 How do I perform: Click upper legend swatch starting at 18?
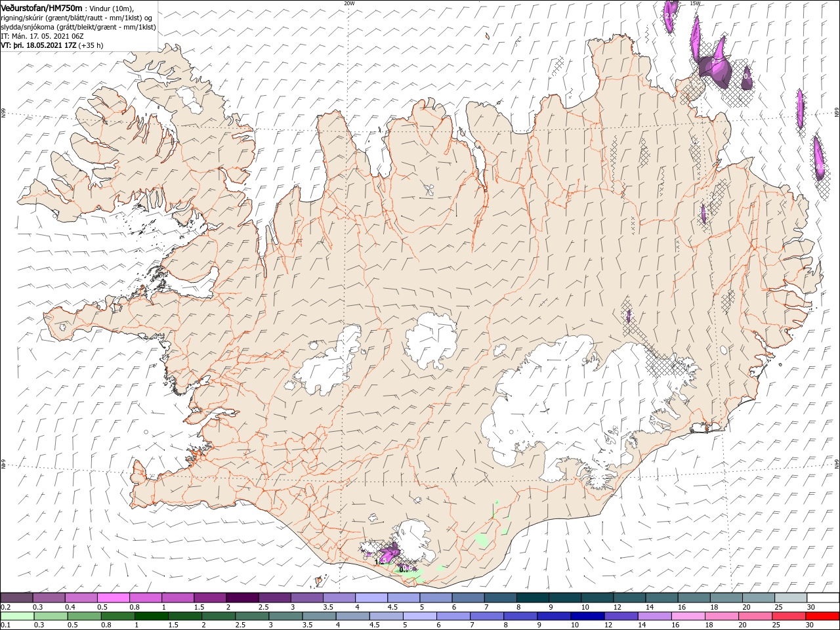tap(727, 598)
